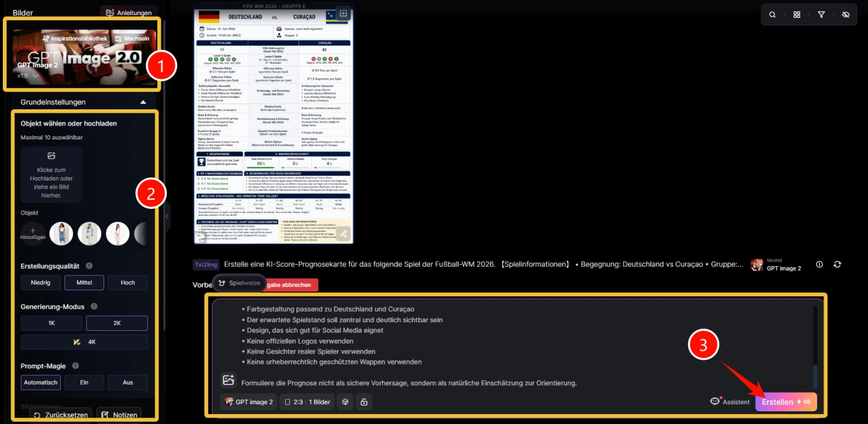
Task: Set Prompt-Magie to Aus
Action: click(128, 382)
